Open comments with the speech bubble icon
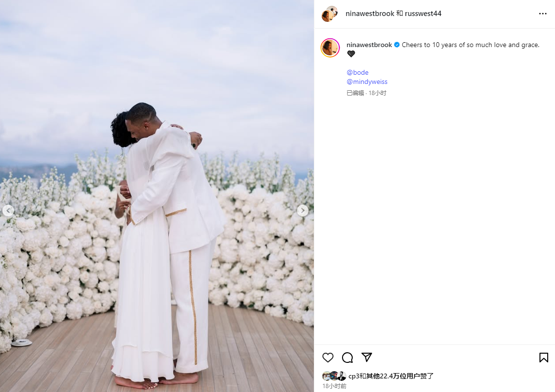 [x=347, y=358]
